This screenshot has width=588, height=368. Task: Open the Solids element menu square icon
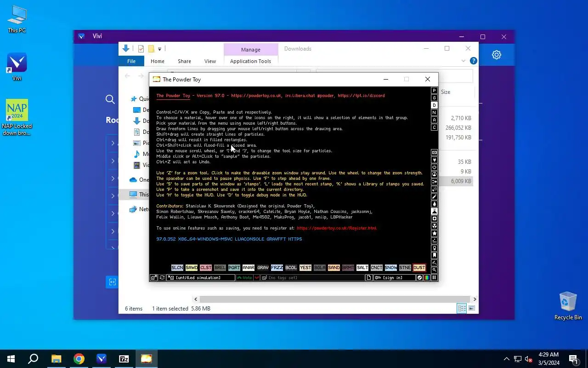[x=434, y=218]
